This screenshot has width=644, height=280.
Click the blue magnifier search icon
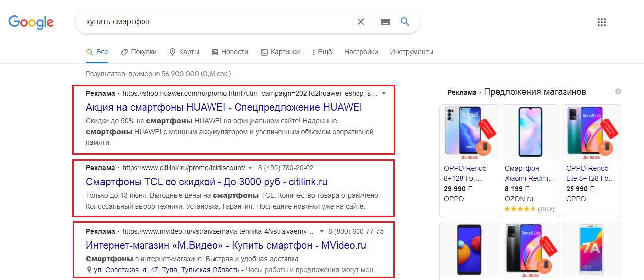tap(405, 22)
